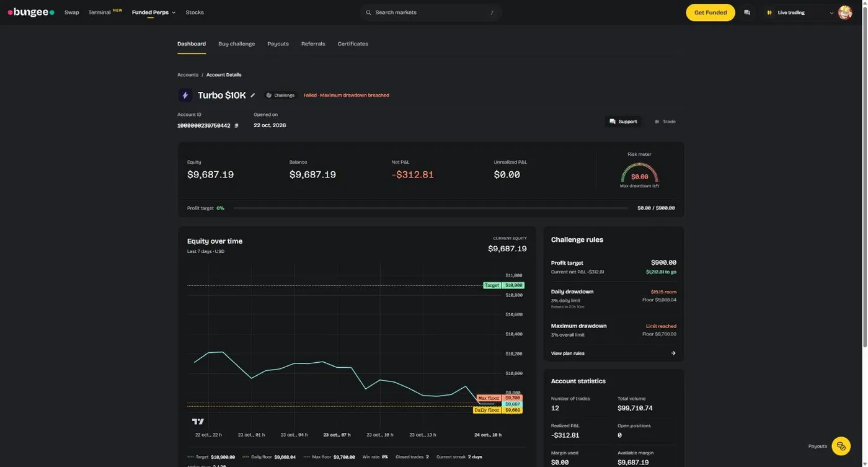This screenshot has height=467, width=868.
Task: Open the Stocks page
Action: [195, 12]
